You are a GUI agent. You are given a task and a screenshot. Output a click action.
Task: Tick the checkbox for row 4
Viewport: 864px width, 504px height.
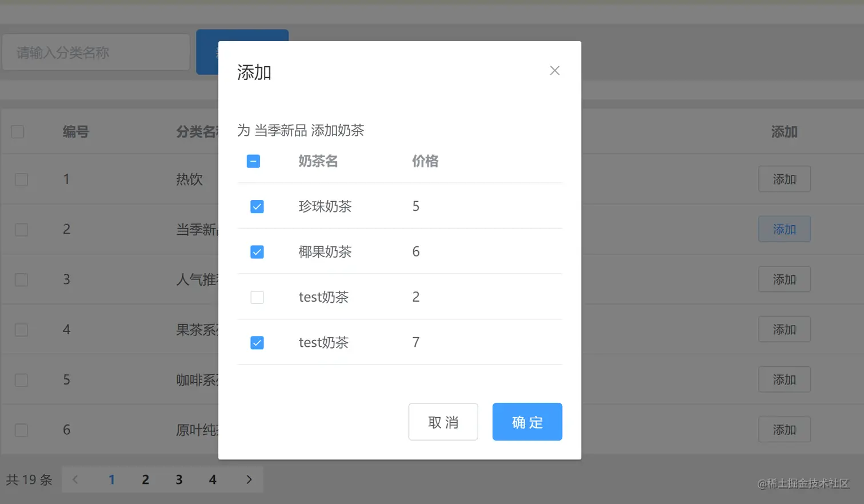coord(21,330)
